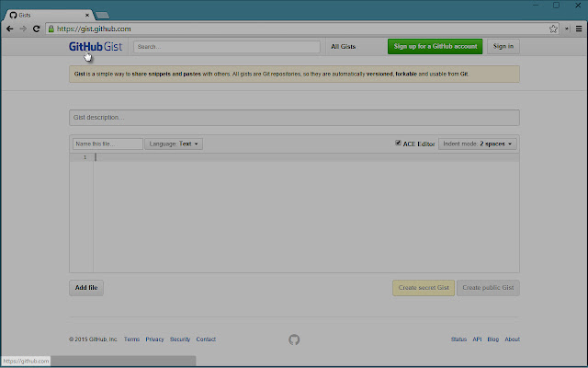Click Sign up for a GitHub account

click(x=435, y=47)
